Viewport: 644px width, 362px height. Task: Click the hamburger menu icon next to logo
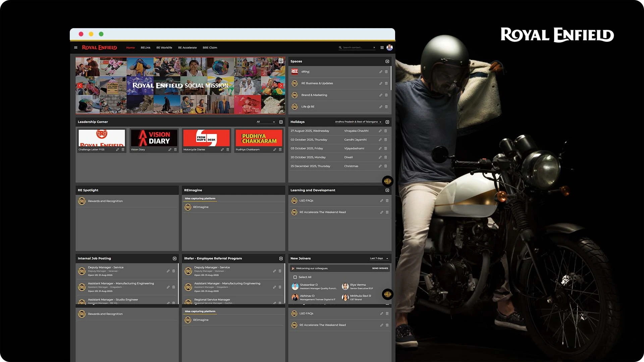[75, 47]
